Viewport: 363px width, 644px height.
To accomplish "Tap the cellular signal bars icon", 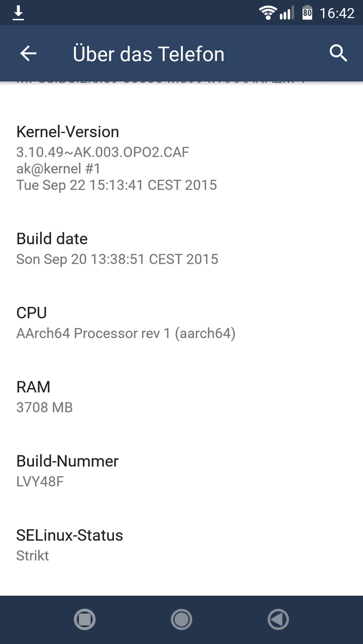I will click(287, 13).
